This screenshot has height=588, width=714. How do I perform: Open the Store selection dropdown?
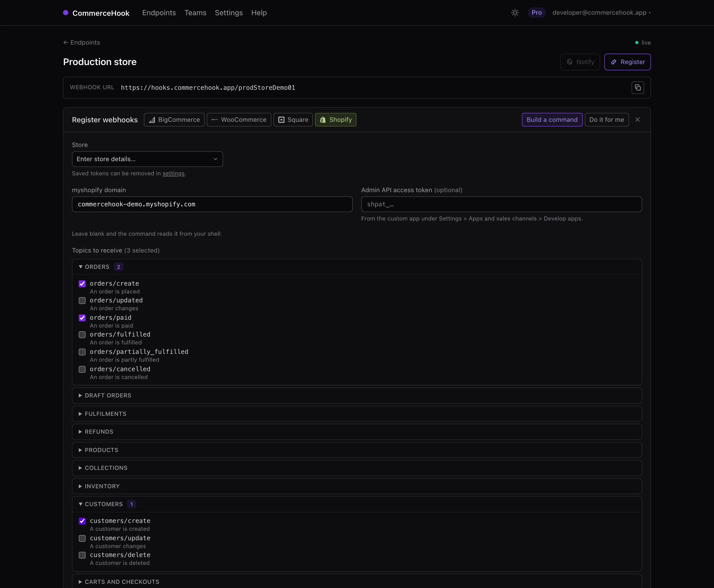(147, 159)
